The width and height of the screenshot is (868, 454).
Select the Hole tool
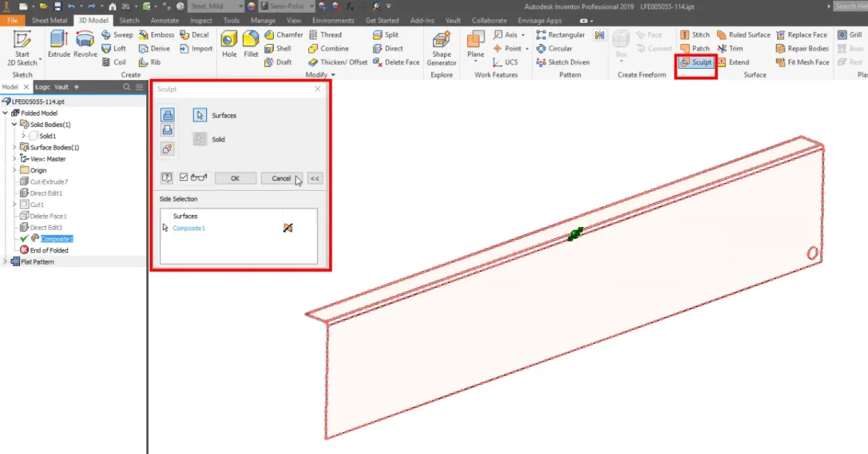tap(229, 43)
